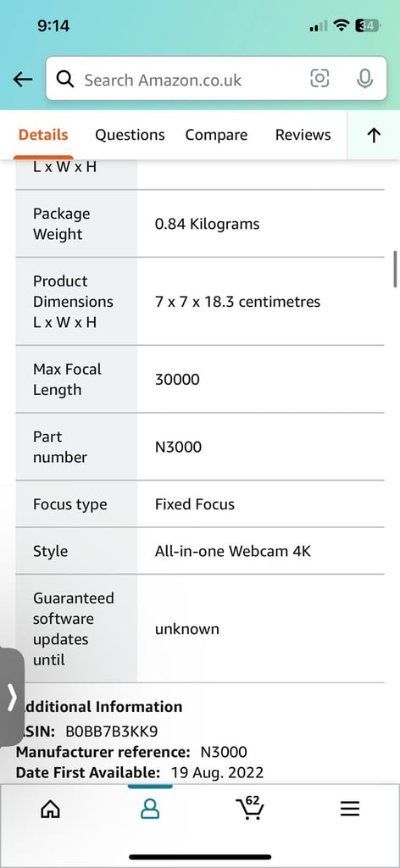Open the Home icon in bottom bar

pos(50,810)
